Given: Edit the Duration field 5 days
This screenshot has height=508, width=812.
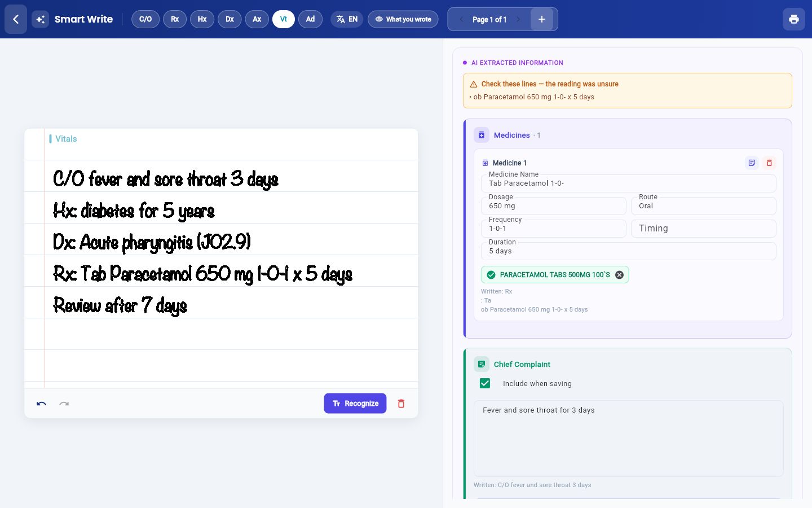Looking at the screenshot, I should [628, 251].
